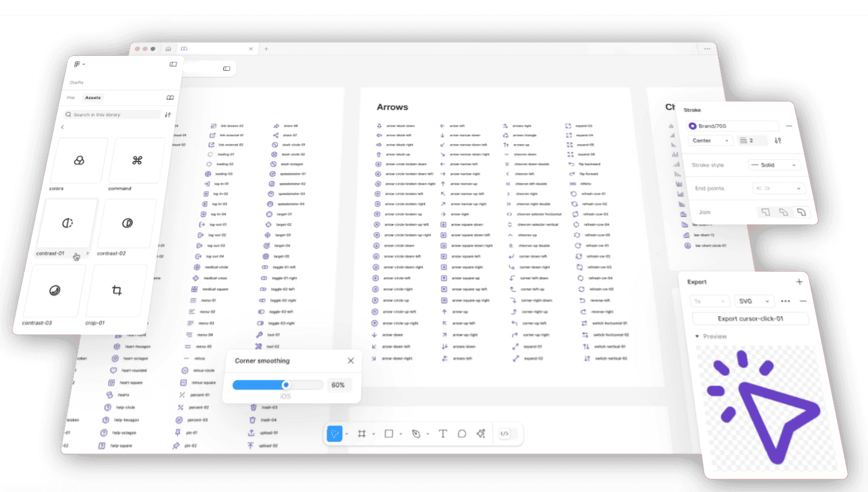Viewport: 868px width, 492px height.
Task: Select the command asset thumbnail
Action: [x=137, y=160]
